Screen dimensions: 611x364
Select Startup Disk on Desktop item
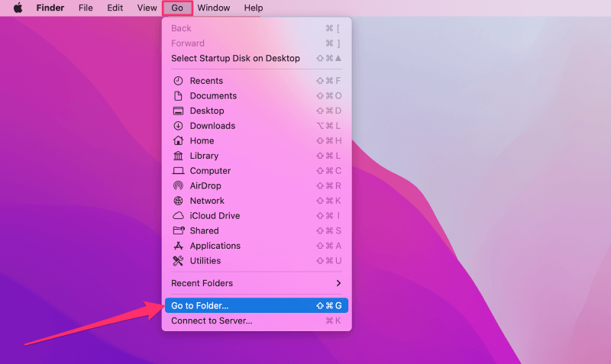(x=257, y=59)
